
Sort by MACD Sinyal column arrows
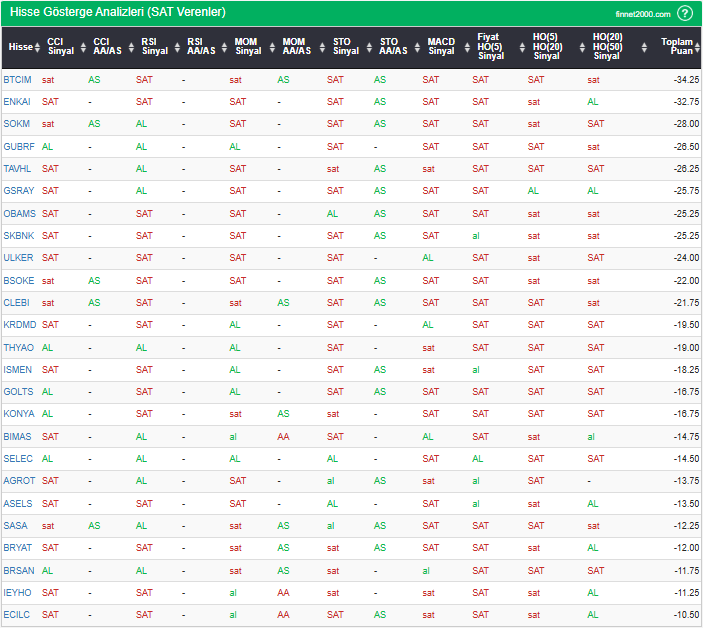(x=467, y=47)
